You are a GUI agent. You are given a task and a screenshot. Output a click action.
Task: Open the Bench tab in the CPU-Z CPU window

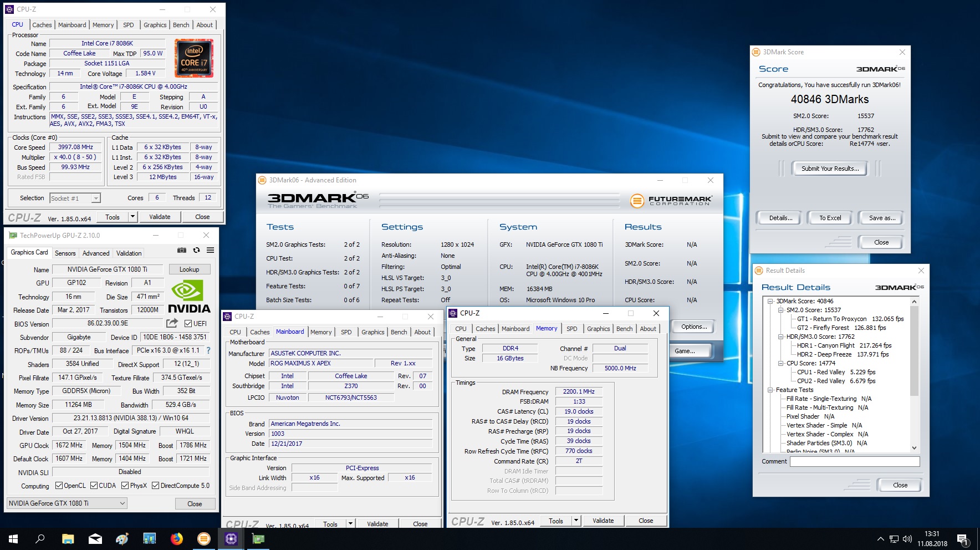(x=181, y=25)
